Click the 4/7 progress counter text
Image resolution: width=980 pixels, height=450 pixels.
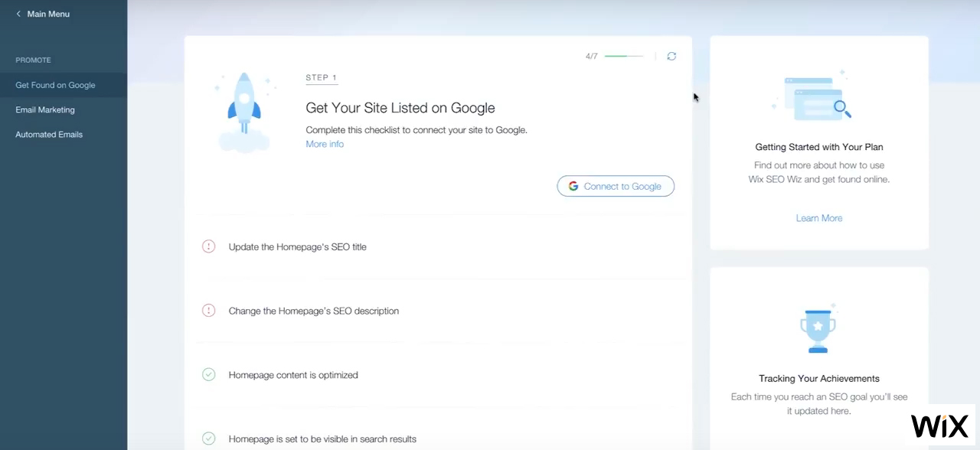591,56
